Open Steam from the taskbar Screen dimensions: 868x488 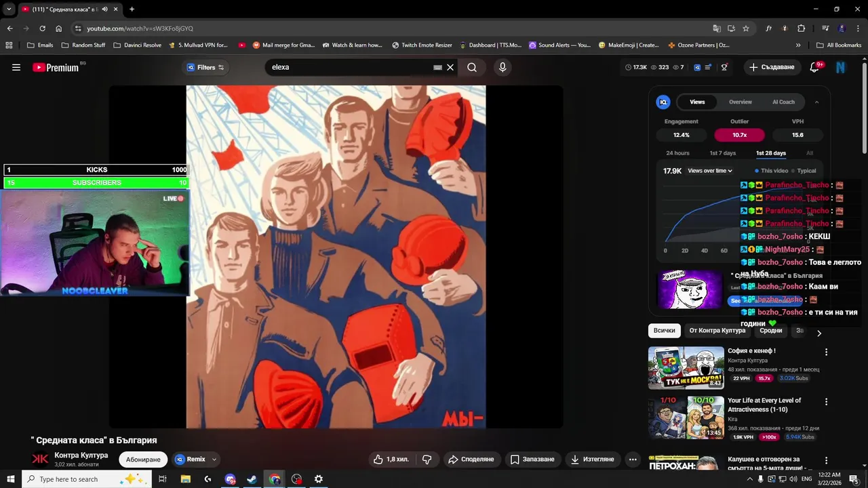(252, 479)
